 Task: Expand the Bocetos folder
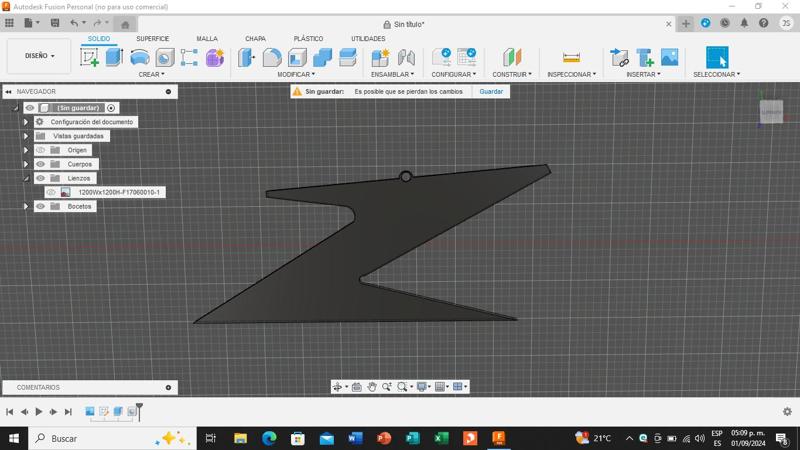point(26,207)
